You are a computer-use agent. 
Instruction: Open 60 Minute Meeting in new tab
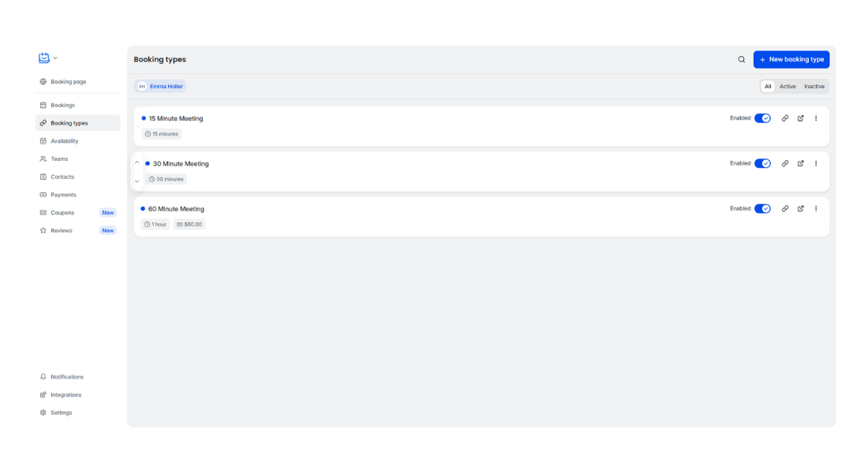pos(801,208)
